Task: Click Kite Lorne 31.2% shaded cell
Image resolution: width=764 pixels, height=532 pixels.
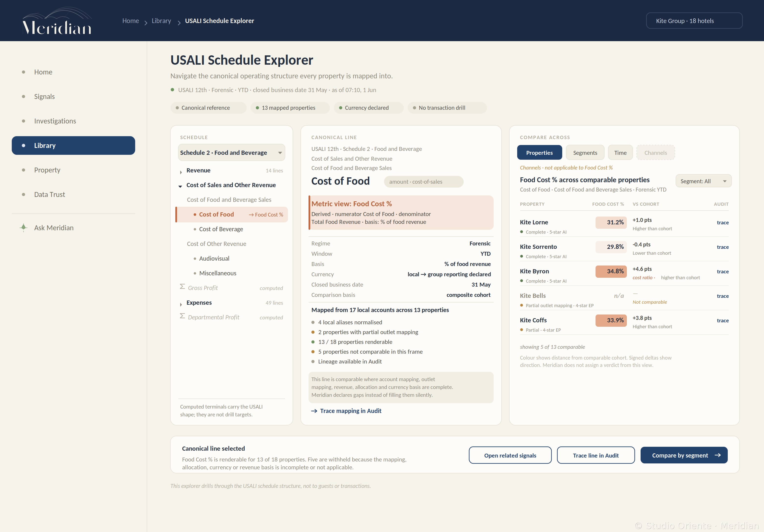Action: coord(611,222)
